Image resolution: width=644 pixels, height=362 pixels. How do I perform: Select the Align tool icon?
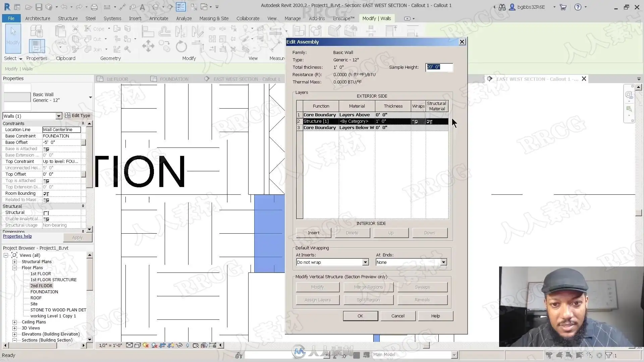click(148, 32)
